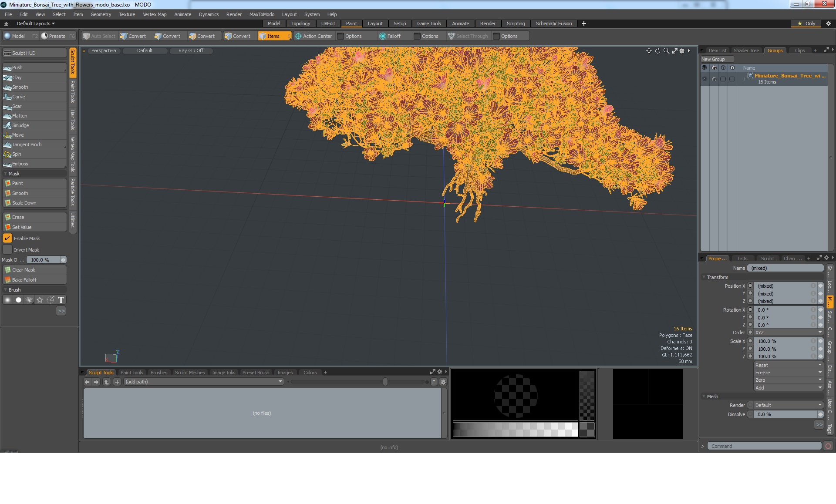The image size is (836, 504).
Task: Choose the mask Paint tool
Action: pyautogui.click(x=34, y=183)
